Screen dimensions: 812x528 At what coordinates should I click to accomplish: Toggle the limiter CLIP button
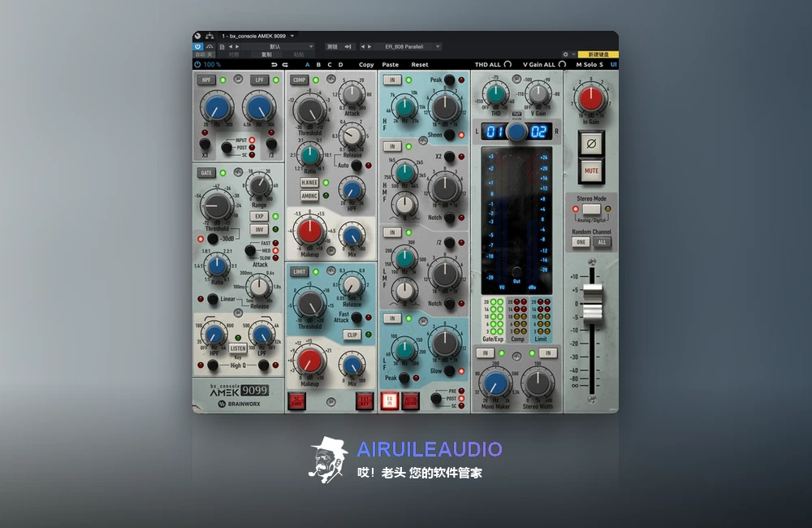352,335
